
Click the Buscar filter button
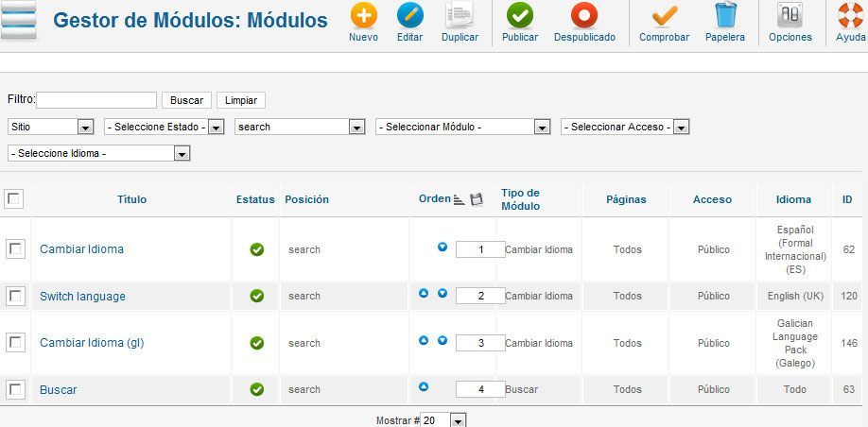coord(186,101)
